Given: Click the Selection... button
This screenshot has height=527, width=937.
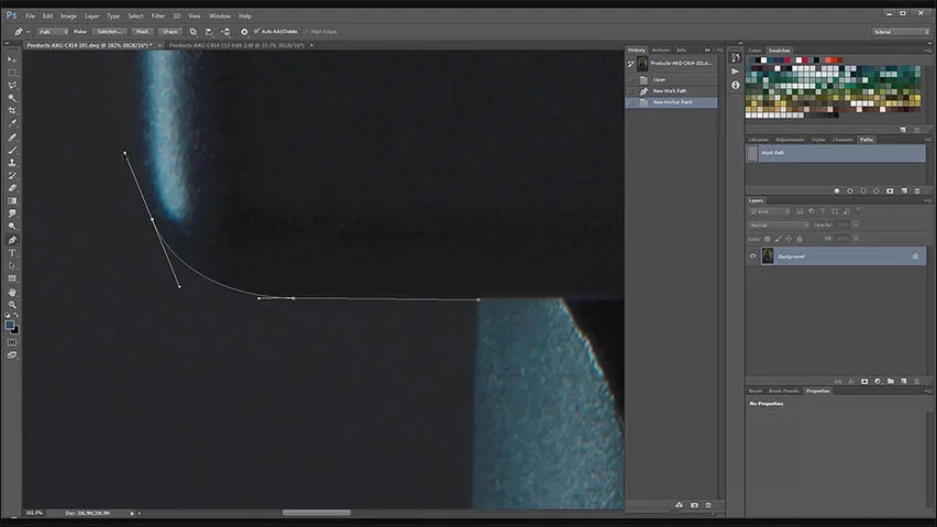Looking at the screenshot, I should click(109, 32).
